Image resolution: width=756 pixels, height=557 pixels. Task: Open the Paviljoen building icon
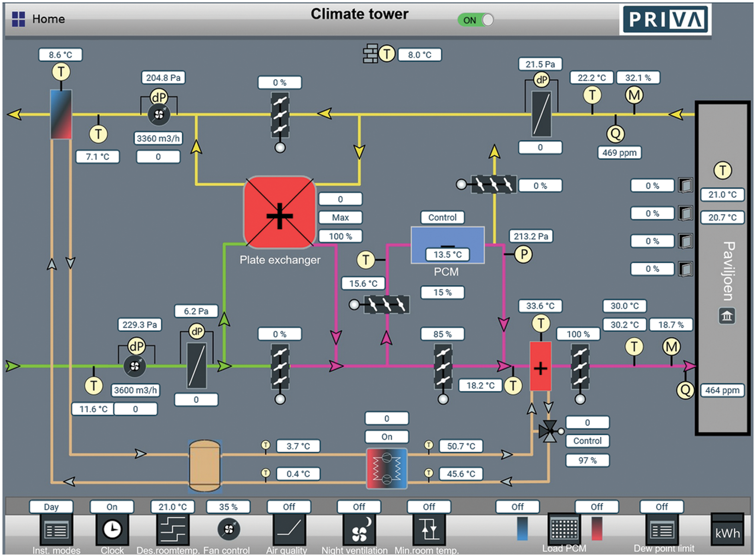727,316
